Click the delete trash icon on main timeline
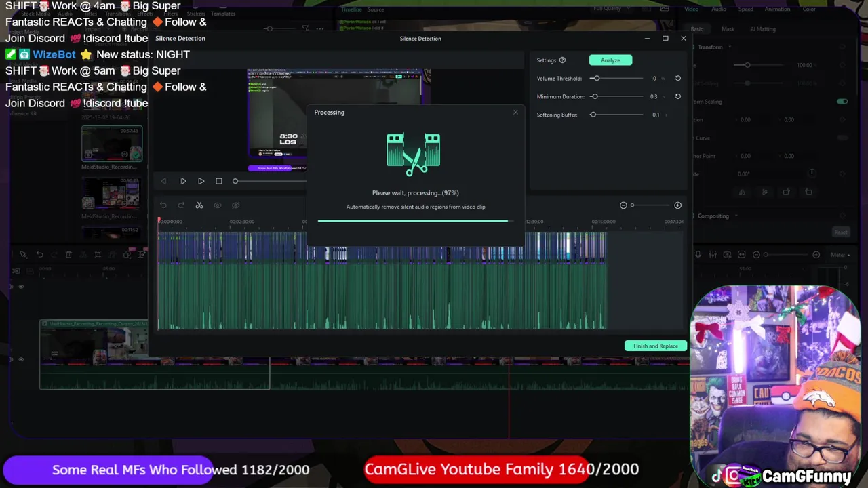The width and height of the screenshot is (868, 488). [68, 255]
